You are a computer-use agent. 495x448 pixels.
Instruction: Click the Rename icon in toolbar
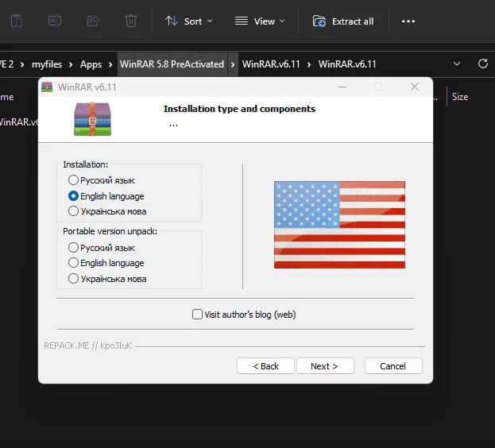click(x=55, y=21)
